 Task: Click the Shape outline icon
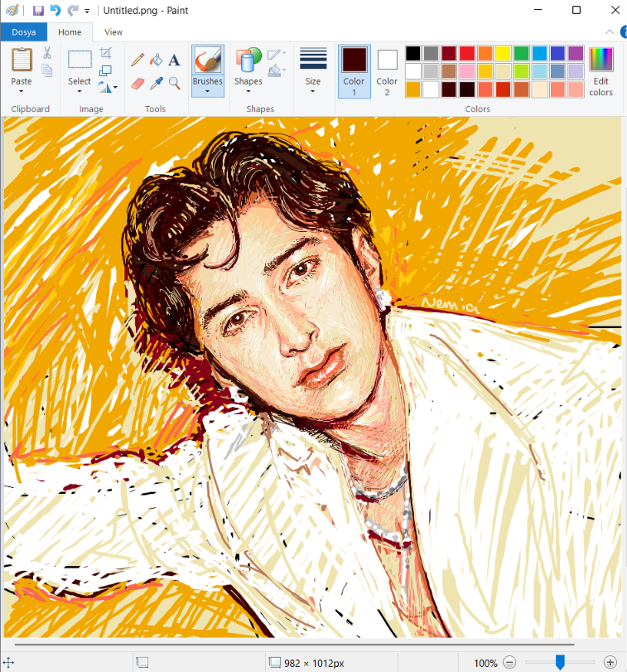pyautogui.click(x=273, y=54)
